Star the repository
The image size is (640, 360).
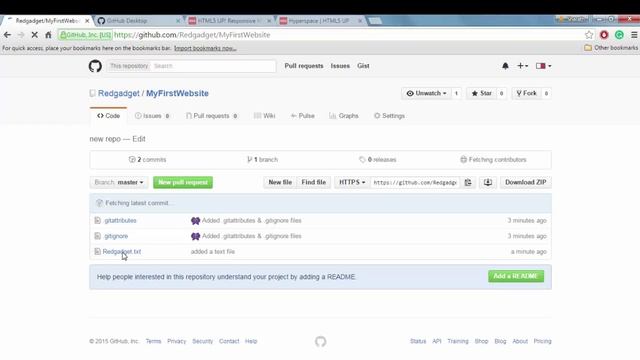[482, 93]
